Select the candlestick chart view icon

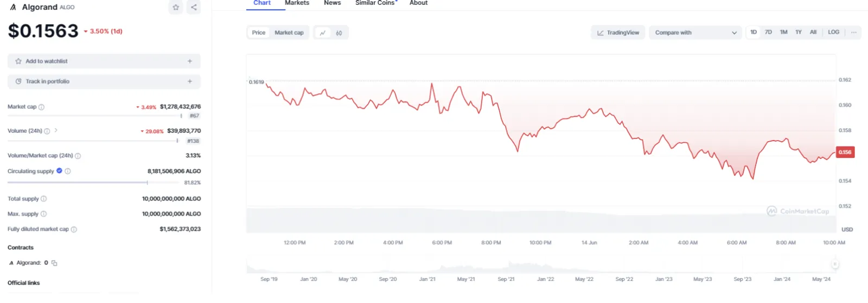click(x=339, y=33)
